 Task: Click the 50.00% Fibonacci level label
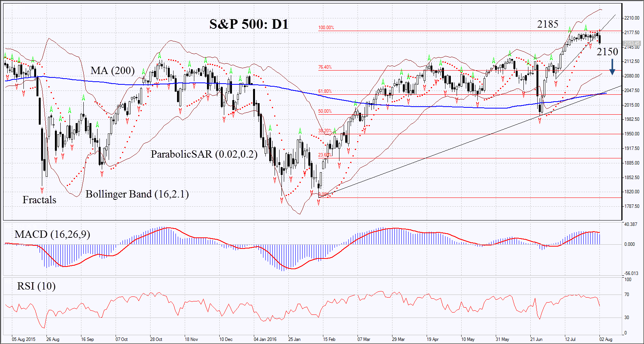click(325, 111)
